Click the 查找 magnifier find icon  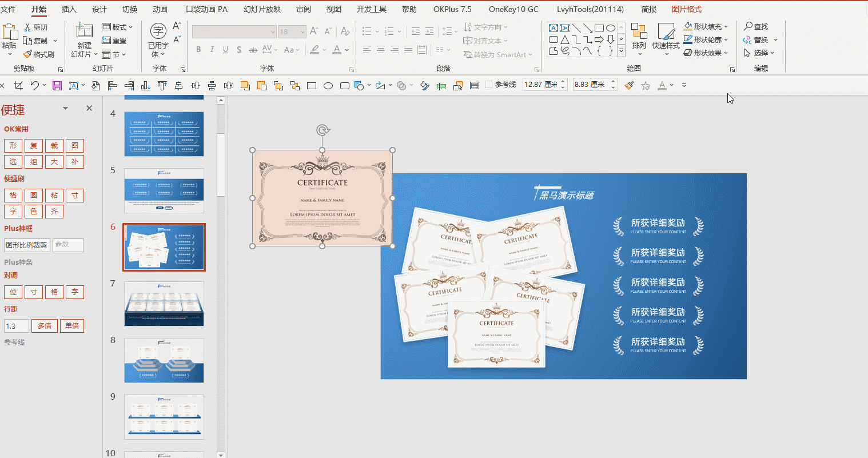coord(748,26)
